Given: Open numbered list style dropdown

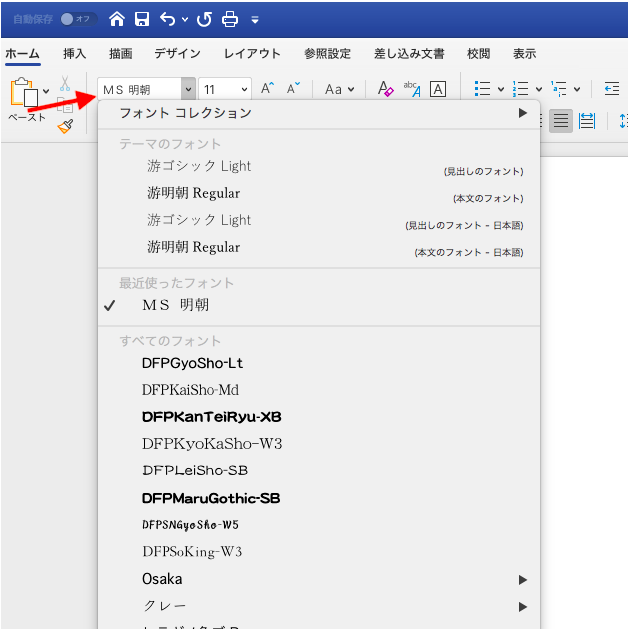Looking at the screenshot, I should (539, 89).
